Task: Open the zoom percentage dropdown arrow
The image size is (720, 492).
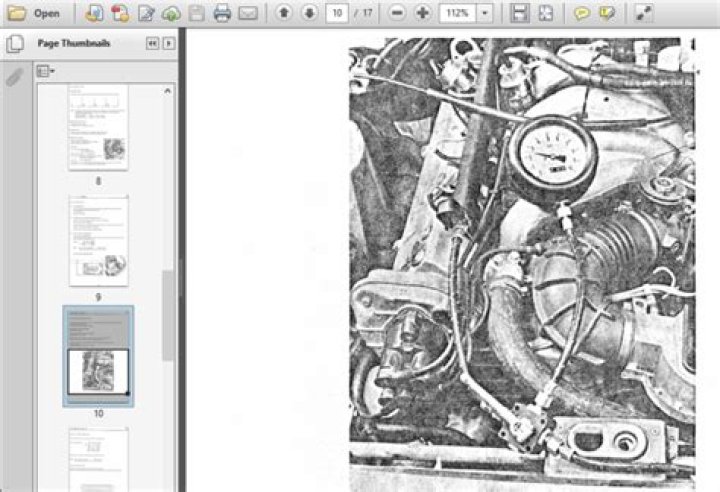Action: coord(484,13)
